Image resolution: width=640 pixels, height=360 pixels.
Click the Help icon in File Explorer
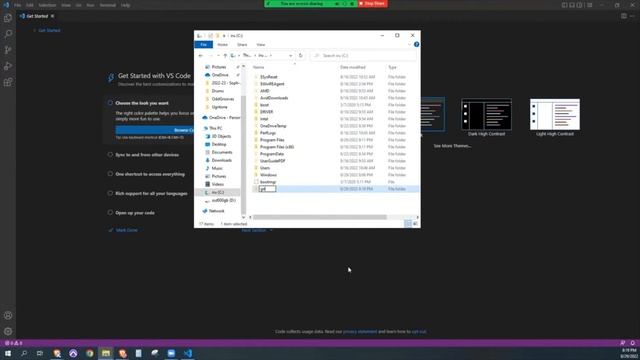point(416,44)
